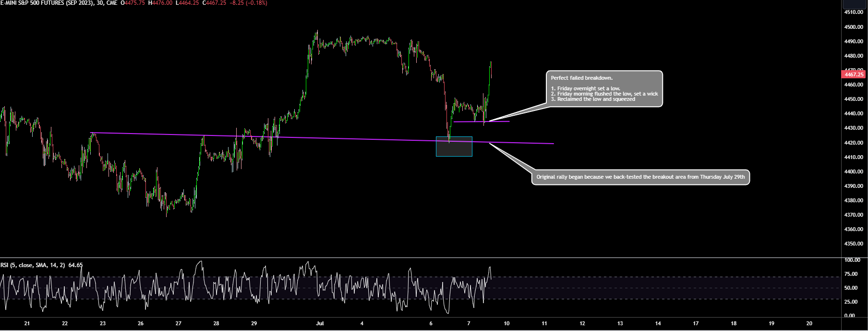Click date 13 on the time axis
Screen dimensions: 868x331
[x=620, y=323]
